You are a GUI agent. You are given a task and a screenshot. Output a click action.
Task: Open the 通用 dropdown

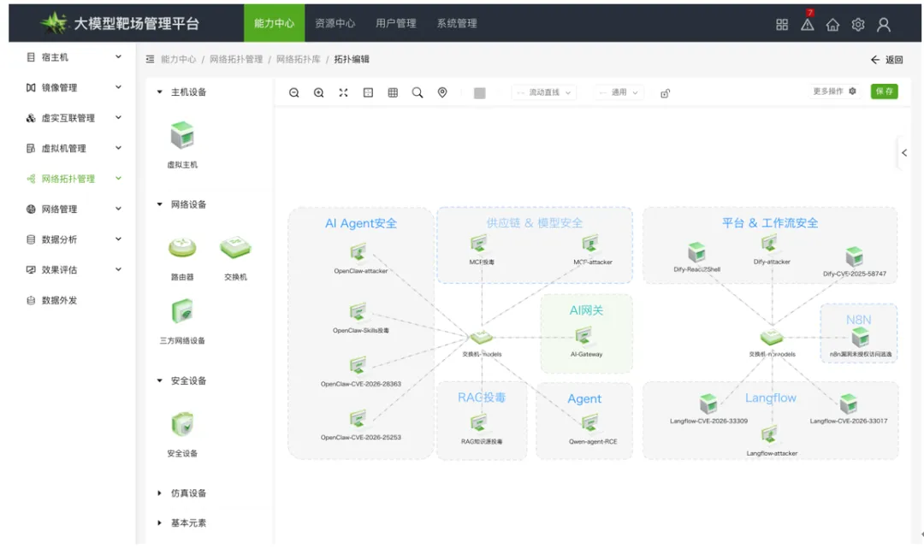point(619,92)
